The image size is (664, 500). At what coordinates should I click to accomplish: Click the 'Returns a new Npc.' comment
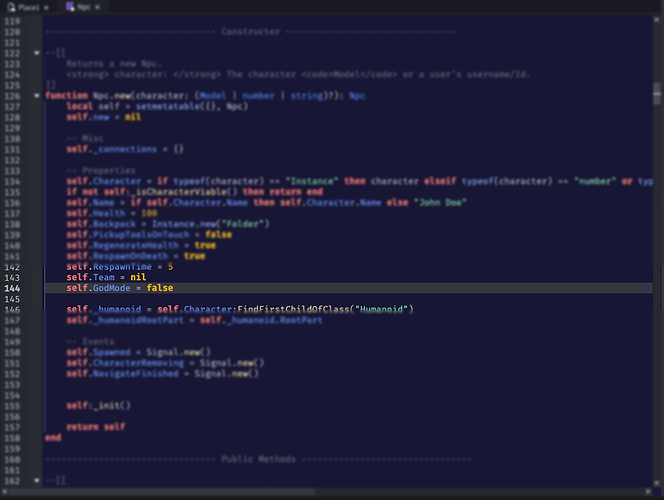114,64
